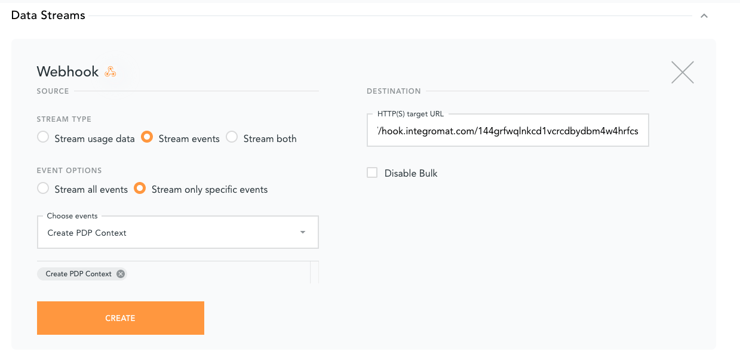Choose Stream only specific events option
The height and width of the screenshot is (364, 740).
coord(140,188)
